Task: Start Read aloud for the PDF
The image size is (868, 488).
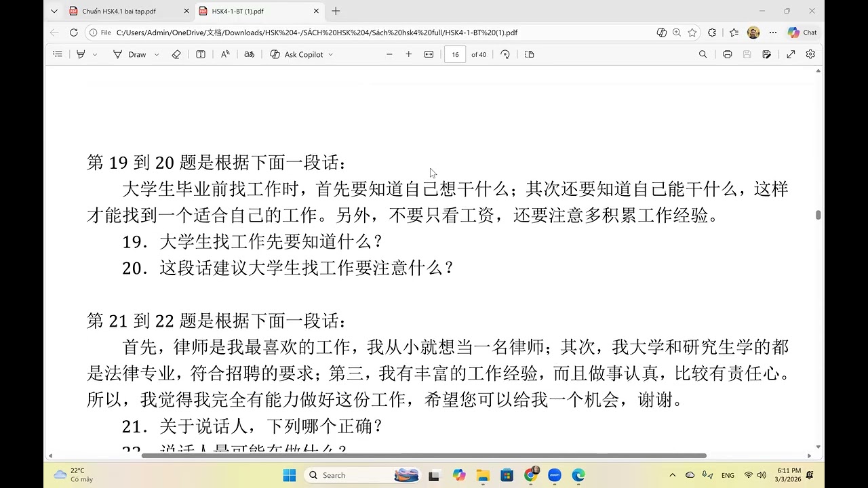Action: 225,54
